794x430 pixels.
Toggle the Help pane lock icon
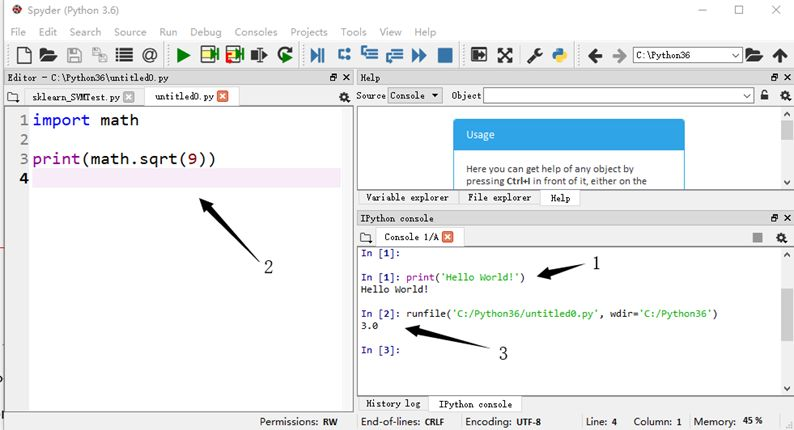pos(764,95)
